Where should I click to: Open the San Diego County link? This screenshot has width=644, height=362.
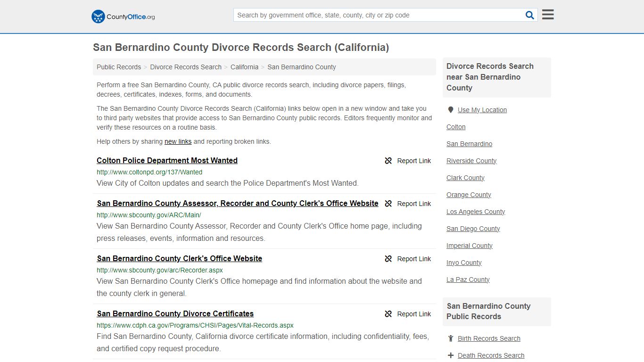click(x=473, y=229)
